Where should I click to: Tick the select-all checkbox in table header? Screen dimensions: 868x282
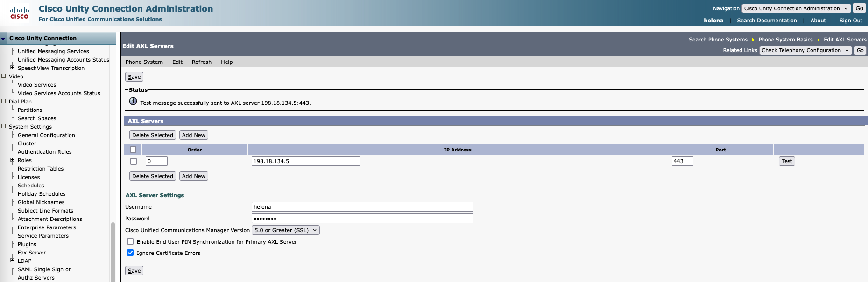[x=133, y=150]
